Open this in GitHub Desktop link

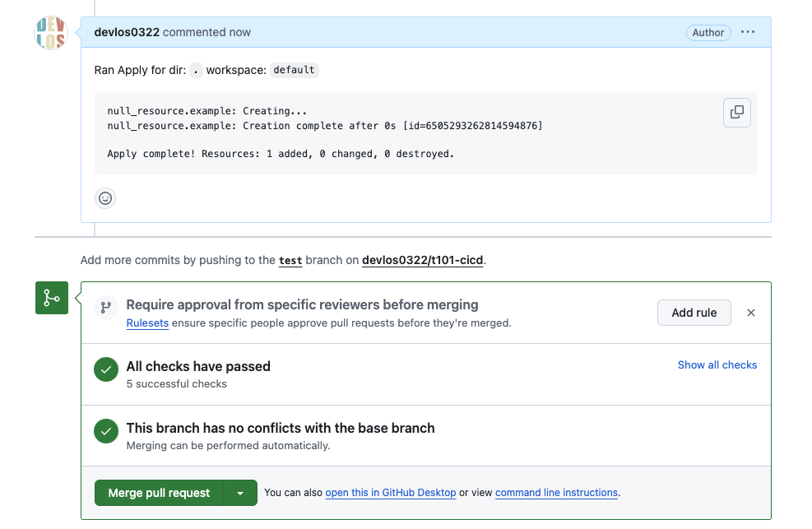click(391, 493)
